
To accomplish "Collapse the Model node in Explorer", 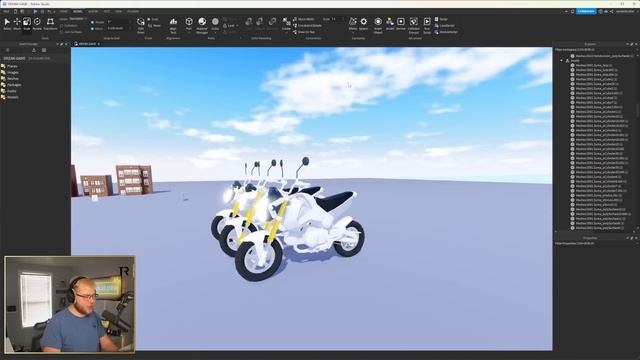I will pos(561,60).
